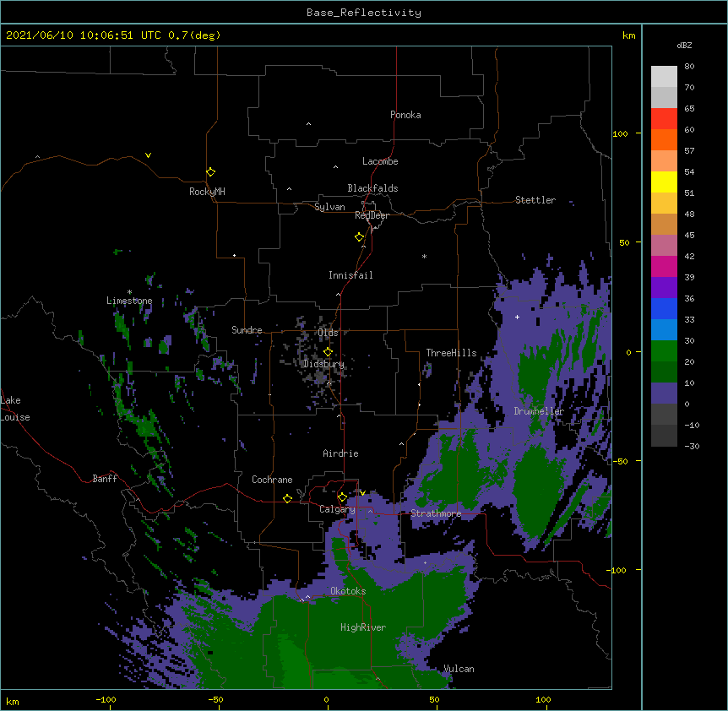Screen dimensions: 728x711
Task: Click the dBZ legend heading
Action: tap(684, 45)
